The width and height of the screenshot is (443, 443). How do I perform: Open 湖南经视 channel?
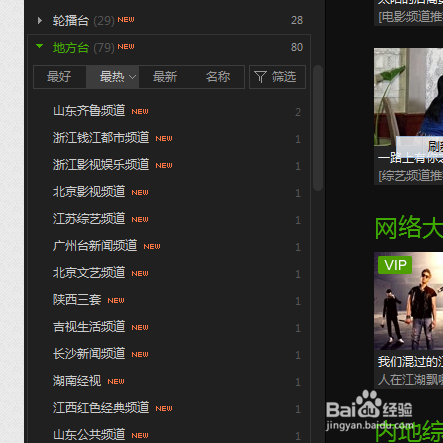(77, 381)
